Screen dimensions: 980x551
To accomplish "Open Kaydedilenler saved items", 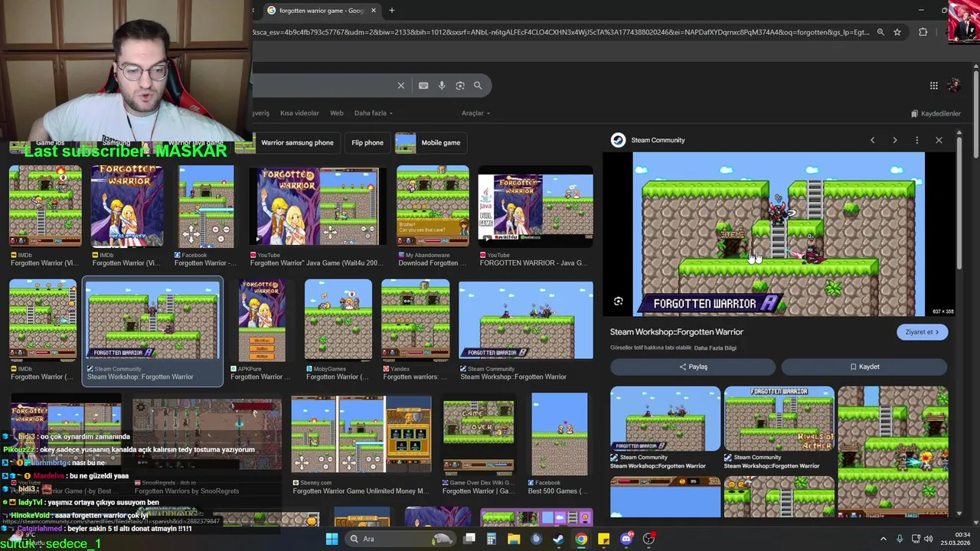I will [x=936, y=113].
